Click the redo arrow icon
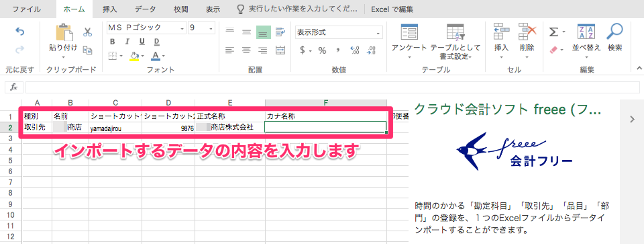 tap(19, 50)
